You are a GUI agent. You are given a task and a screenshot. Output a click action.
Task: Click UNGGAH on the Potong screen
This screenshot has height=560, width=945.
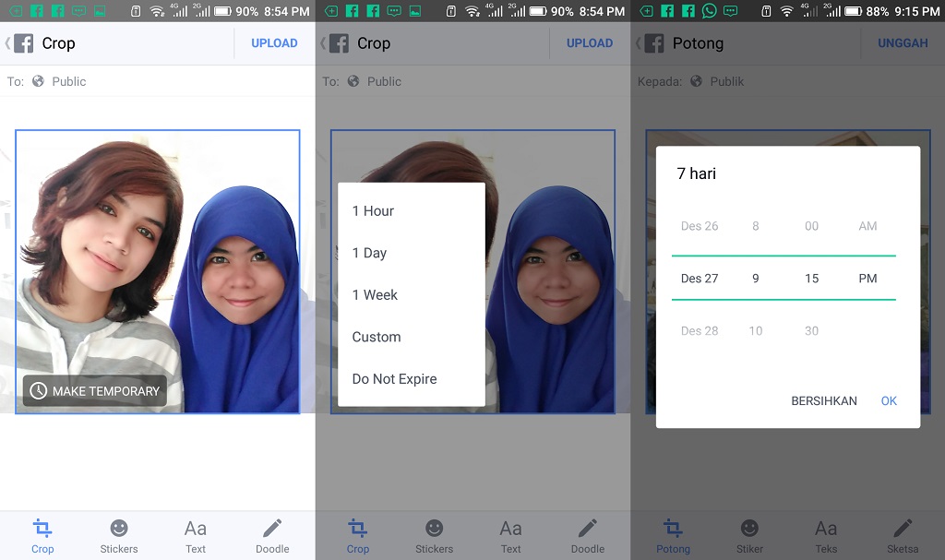903,43
